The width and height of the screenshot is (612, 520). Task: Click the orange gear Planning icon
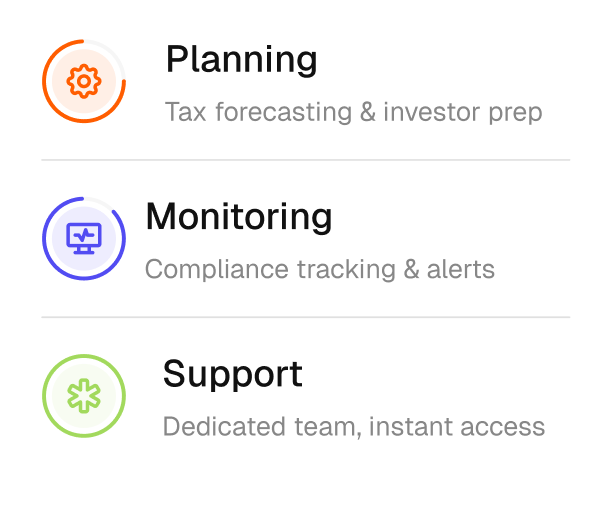(x=84, y=81)
